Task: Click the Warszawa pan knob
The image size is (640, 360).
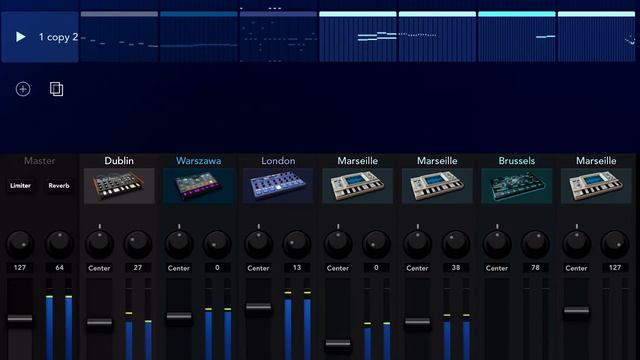Action: (x=179, y=244)
